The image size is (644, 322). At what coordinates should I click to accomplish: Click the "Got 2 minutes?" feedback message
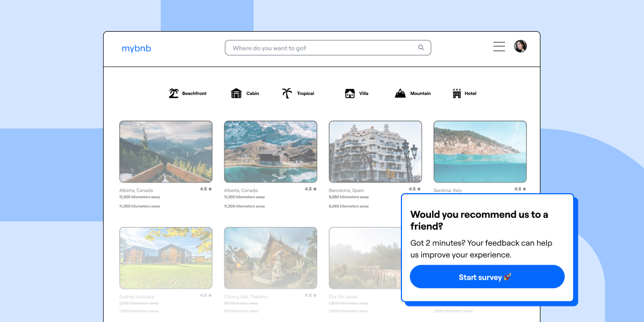[481, 249]
